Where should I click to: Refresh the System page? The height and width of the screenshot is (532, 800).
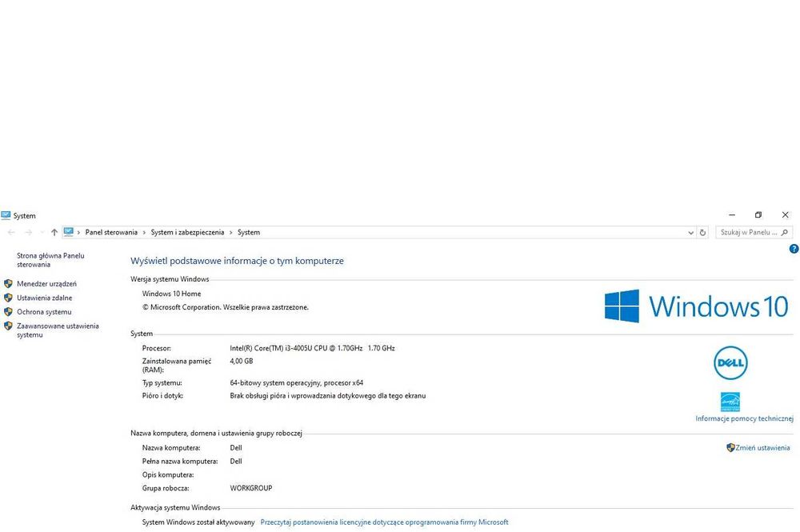702,233
